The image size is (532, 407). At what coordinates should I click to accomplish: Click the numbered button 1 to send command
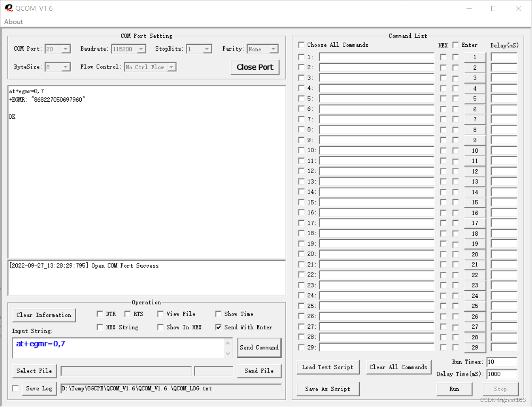tap(475, 57)
